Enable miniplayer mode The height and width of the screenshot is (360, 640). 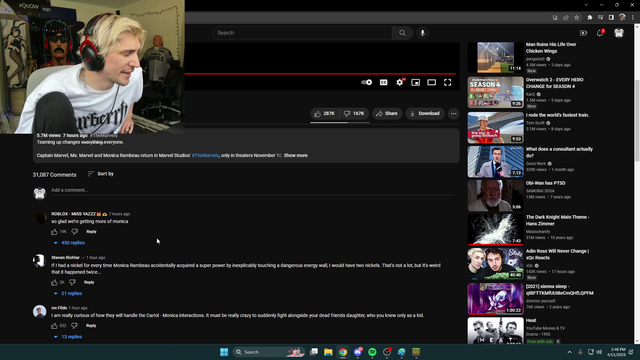pyautogui.click(x=416, y=82)
